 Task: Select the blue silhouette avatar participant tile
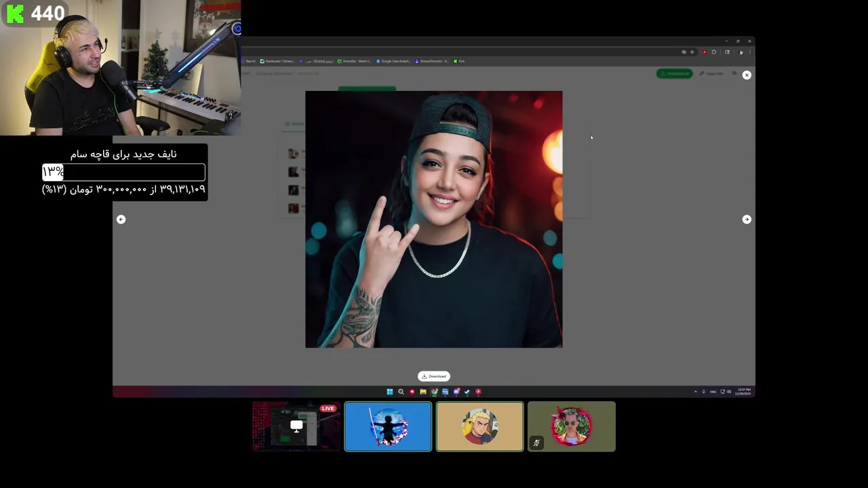click(x=388, y=426)
